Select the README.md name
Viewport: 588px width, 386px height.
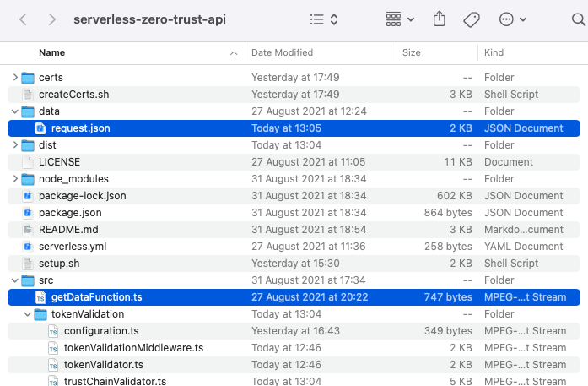coord(68,230)
